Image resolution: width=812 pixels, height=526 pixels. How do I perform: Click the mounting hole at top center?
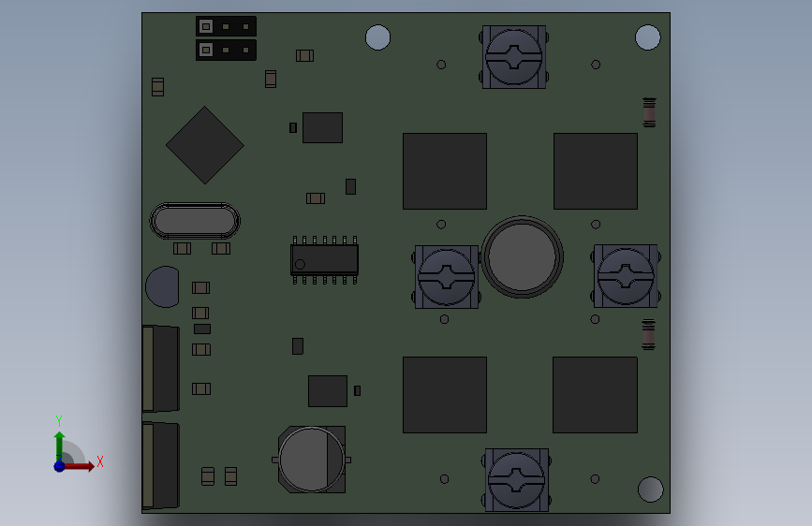(378, 37)
